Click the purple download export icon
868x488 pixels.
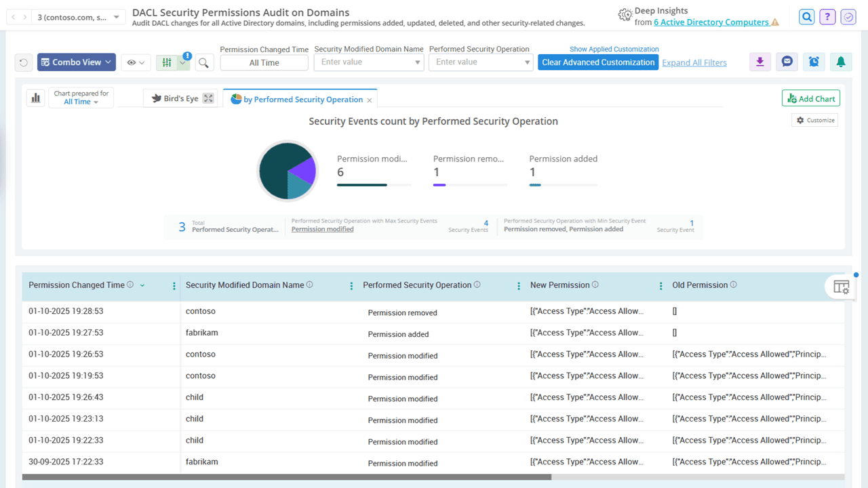pyautogui.click(x=759, y=62)
